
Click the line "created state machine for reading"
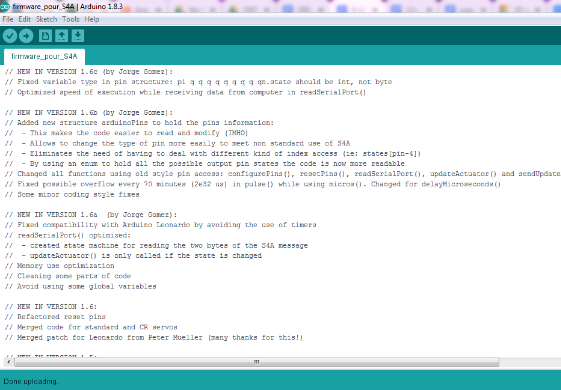[156, 245]
